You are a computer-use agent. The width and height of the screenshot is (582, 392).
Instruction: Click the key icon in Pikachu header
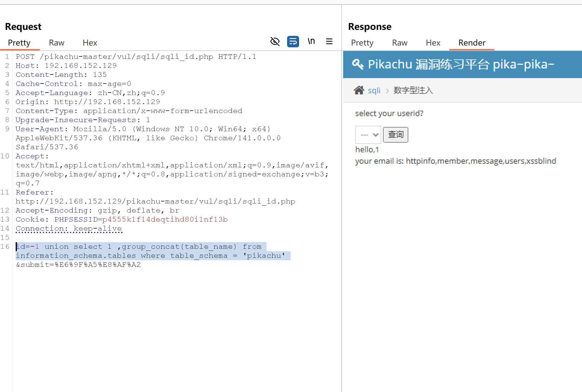click(358, 64)
